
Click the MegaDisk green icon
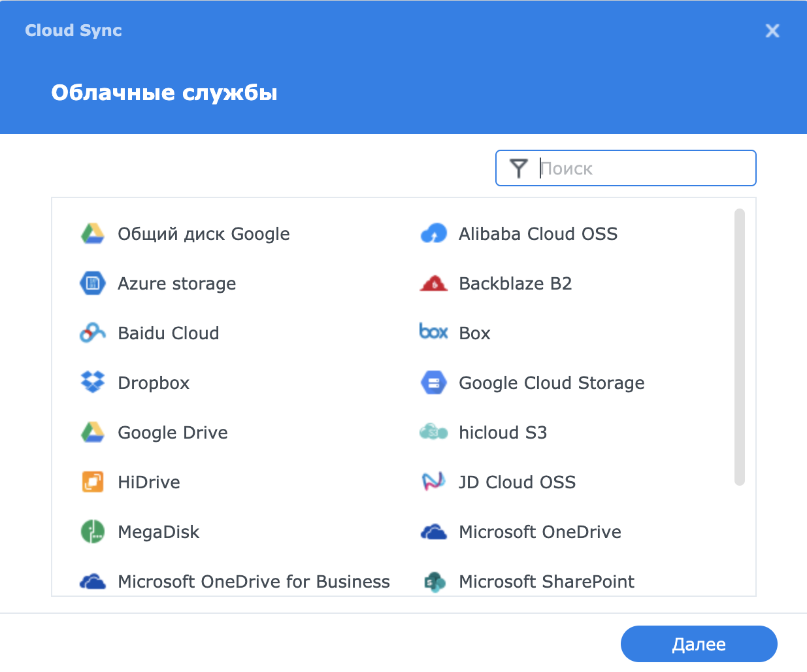pos(93,531)
